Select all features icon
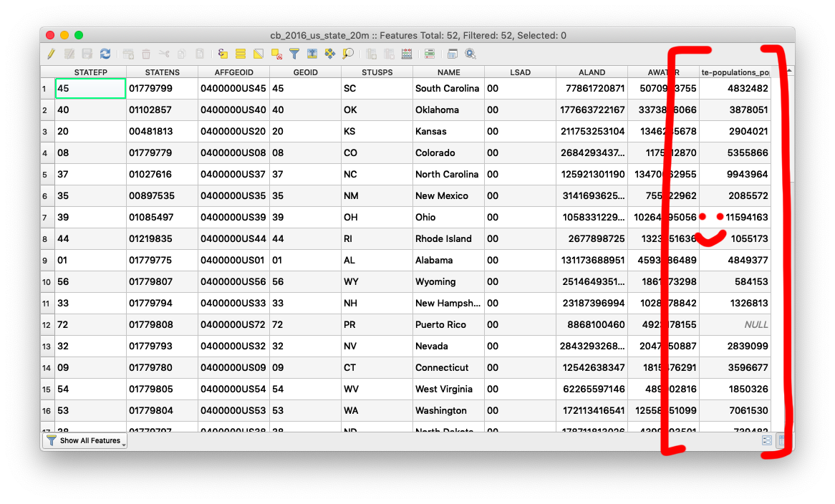Viewport: 835px width, 504px height. [241, 54]
